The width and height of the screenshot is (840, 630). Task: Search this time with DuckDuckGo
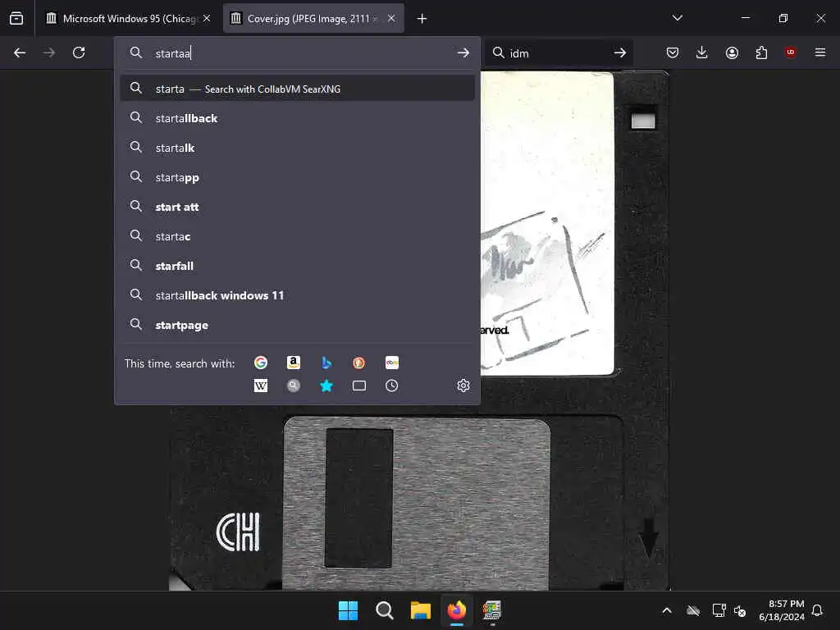click(x=359, y=363)
